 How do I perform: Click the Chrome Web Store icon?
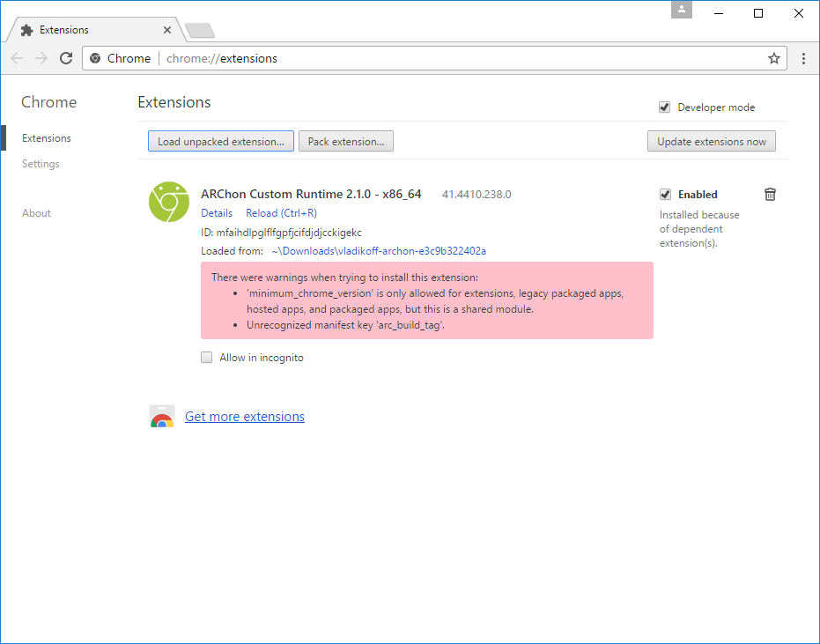(162, 417)
